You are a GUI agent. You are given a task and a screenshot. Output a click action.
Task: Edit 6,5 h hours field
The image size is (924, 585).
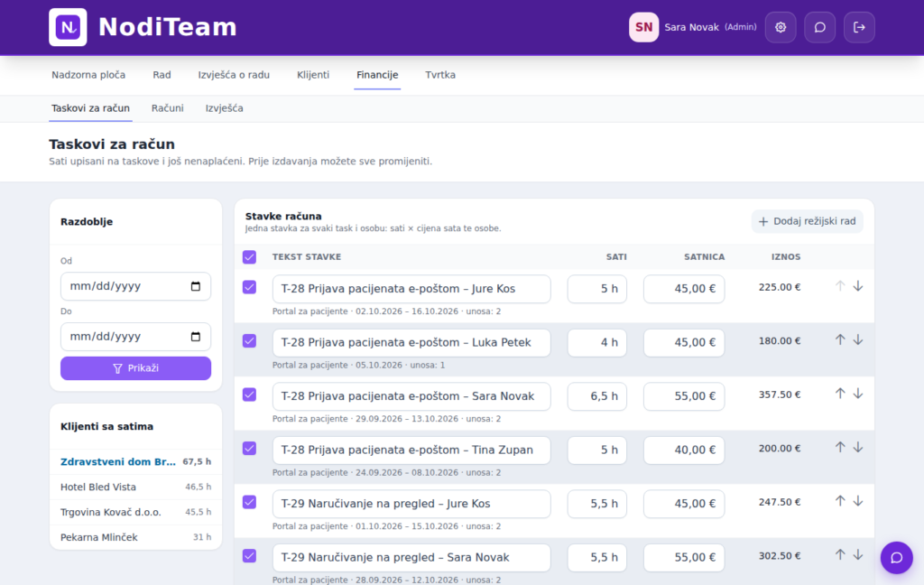tap(597, 396)
